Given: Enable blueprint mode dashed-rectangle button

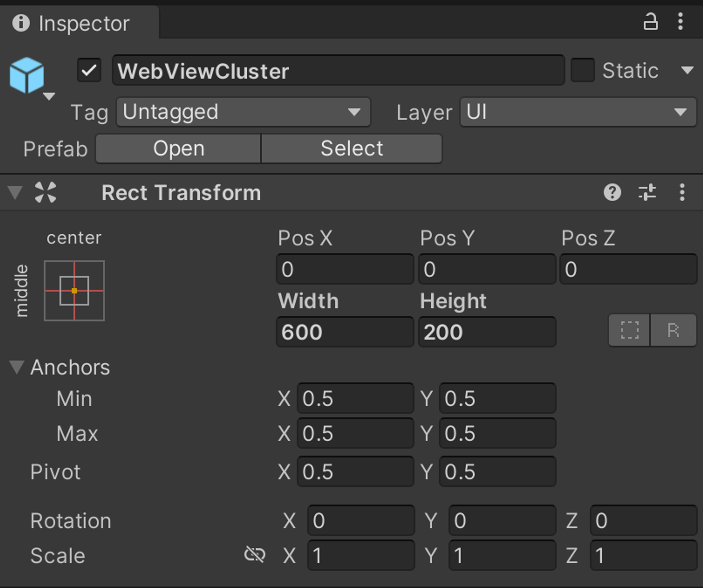Looking at the screenshot, I should pyautogui.click(x=630, y=330).
